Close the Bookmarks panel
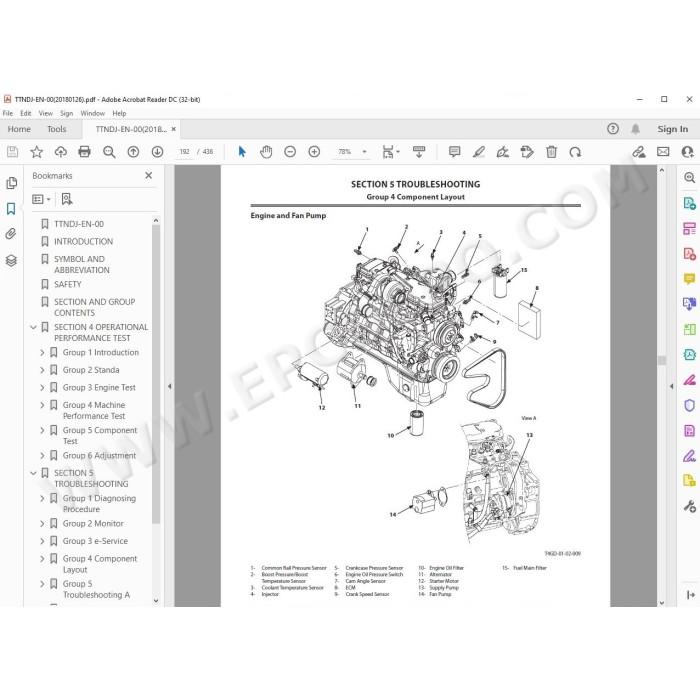 (149, 175)
